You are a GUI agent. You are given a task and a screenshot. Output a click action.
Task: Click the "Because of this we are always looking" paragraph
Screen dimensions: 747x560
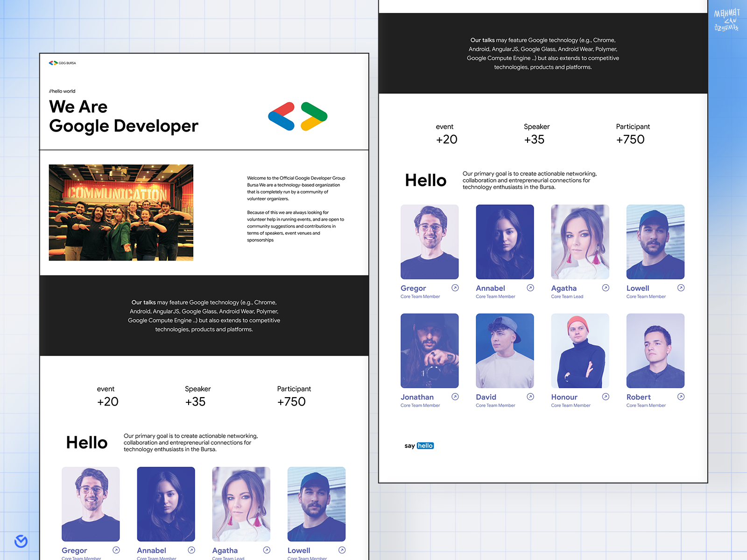click(x=296, y=226)
